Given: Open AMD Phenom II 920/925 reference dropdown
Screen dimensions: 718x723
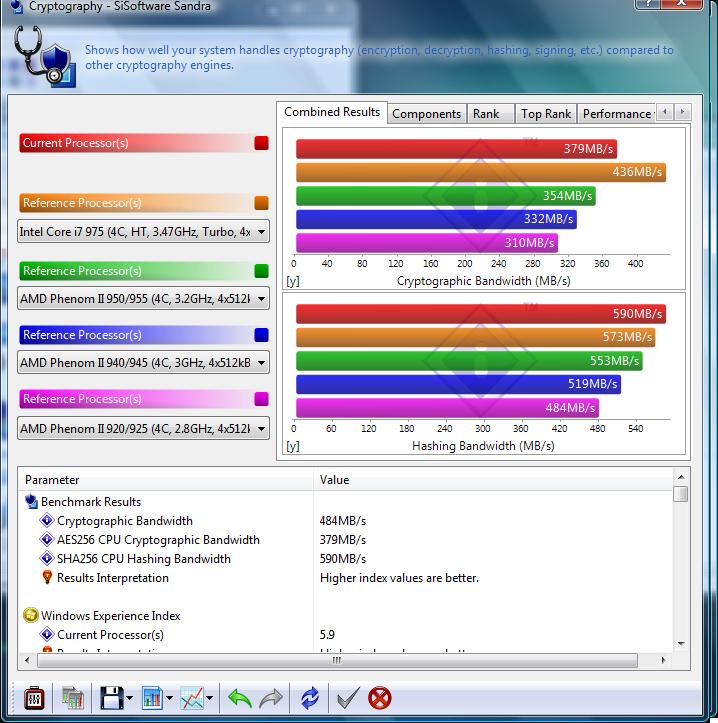Looking at the screenshot, I should click(x=143, y=429).
